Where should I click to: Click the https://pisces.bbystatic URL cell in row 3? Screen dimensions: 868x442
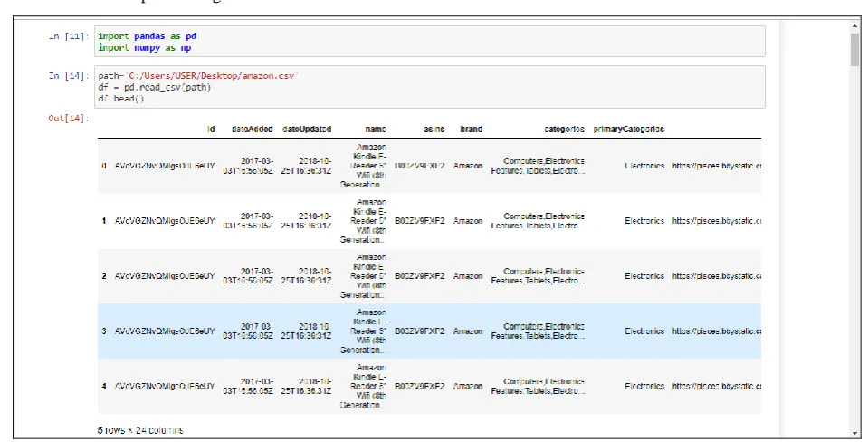pos(717,331)
